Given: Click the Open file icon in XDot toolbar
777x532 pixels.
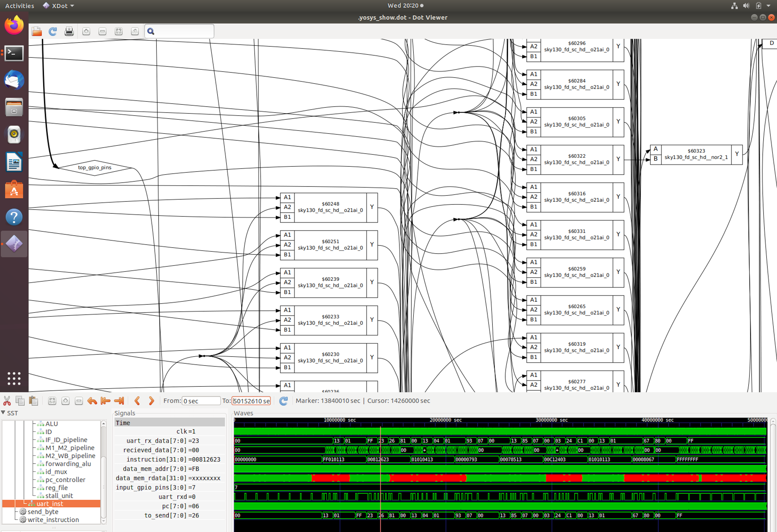Looking at the screenshot, I should (37, 31).
